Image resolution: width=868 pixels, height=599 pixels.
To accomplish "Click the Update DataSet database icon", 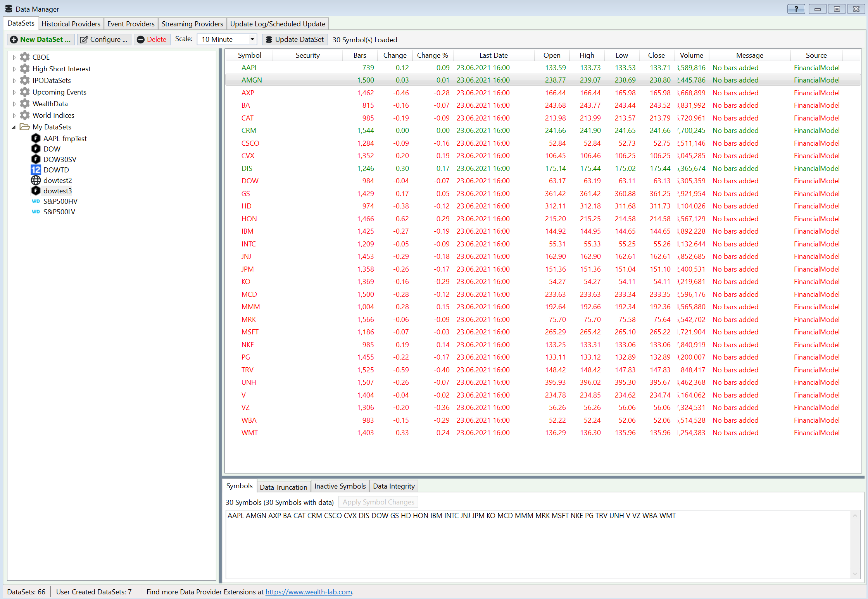I will (269, 39).
